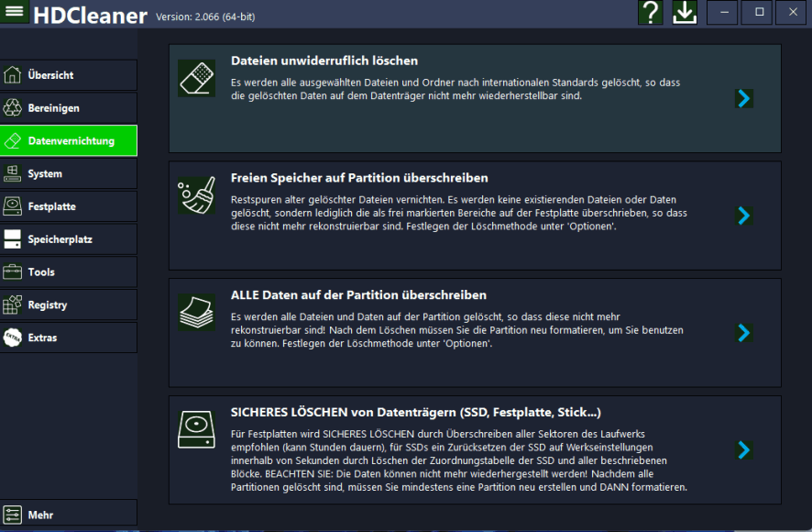Click the arrow next to Dateien unwiderruflich löschen
Screen dimensions: 812x532
point(743,98)
